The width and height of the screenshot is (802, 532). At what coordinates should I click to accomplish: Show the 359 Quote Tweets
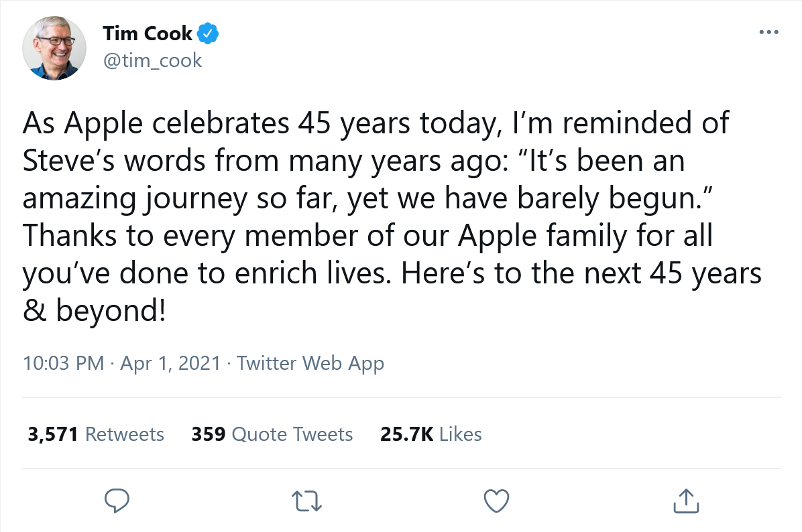[272, 434]
